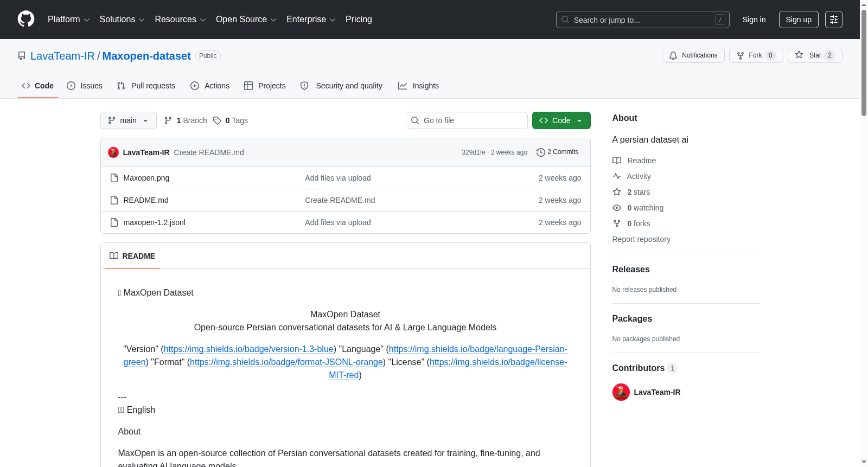Image resolution: width=868 pixels, height=467 pixels.
Task: Switch to the Insights tab
Action: point(418,86)
